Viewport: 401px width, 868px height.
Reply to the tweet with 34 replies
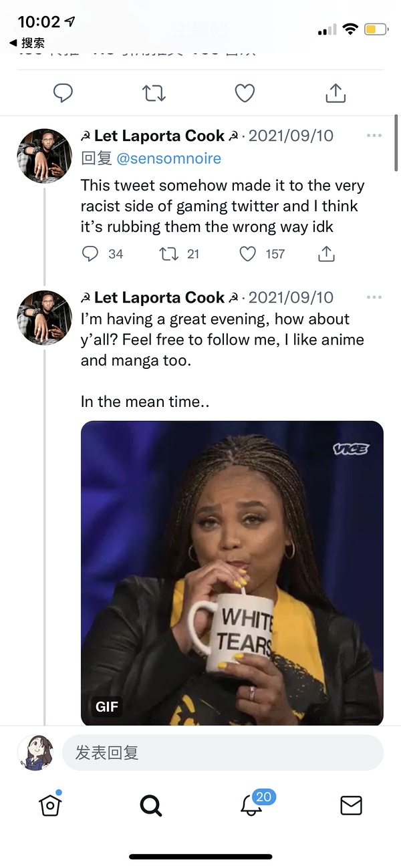(90, 254)
